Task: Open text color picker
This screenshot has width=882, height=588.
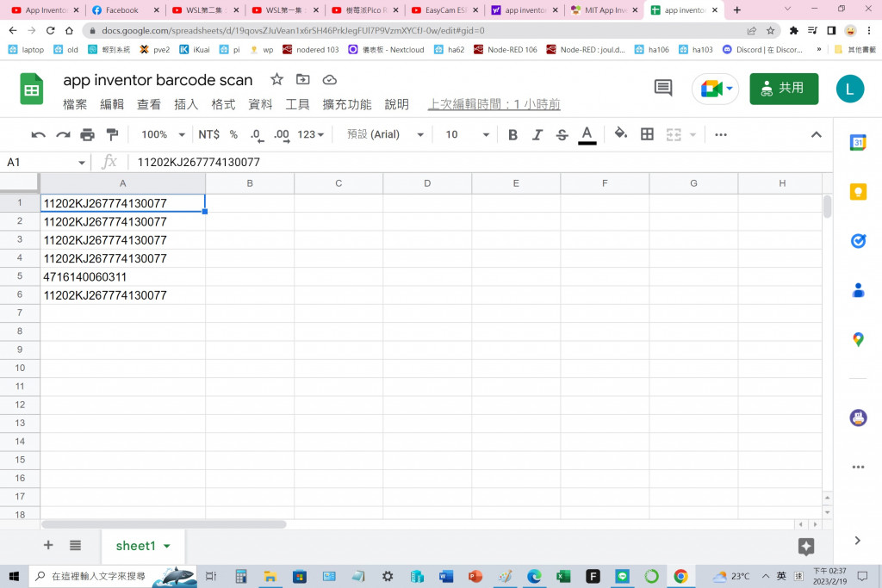Action: pyautogui.click(x=587, y=135)
